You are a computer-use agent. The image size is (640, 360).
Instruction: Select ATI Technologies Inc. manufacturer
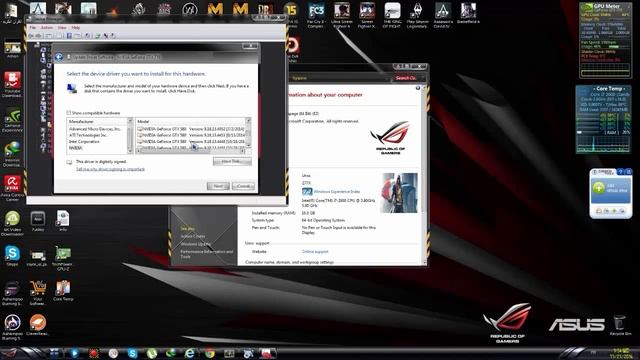tap(88, 135)
